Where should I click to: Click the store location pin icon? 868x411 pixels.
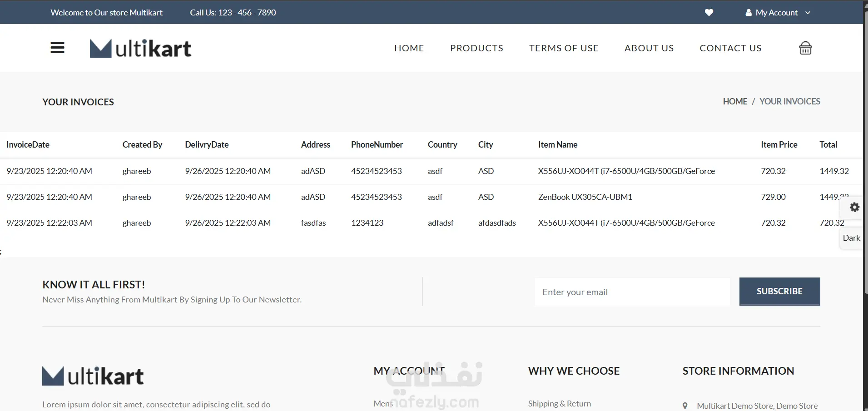[685, 406]
